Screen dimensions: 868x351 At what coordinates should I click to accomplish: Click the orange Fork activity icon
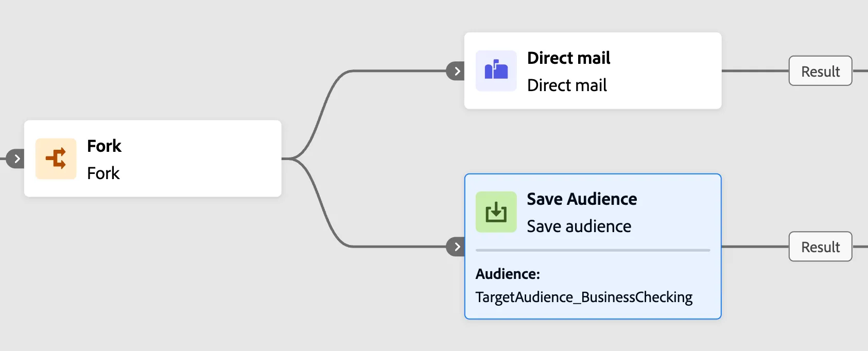coord(56,159)
